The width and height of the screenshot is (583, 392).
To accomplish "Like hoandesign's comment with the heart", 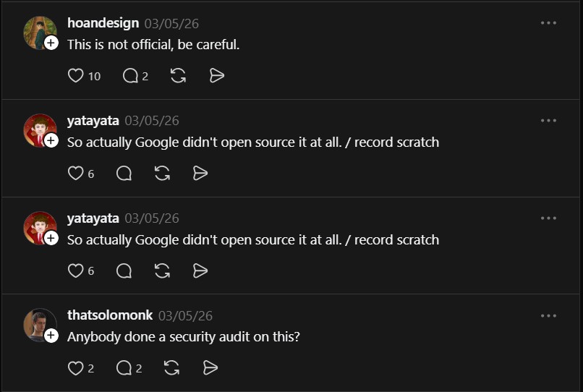I will 76,75.
